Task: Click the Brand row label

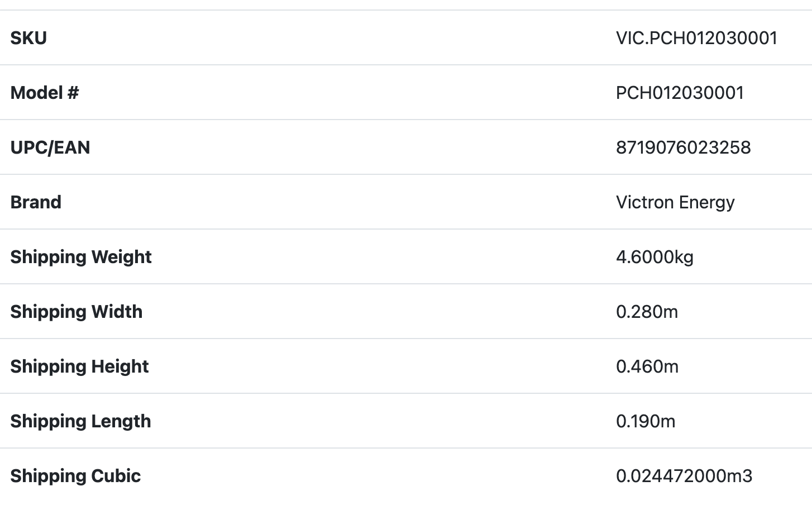Action: [36, 202]
